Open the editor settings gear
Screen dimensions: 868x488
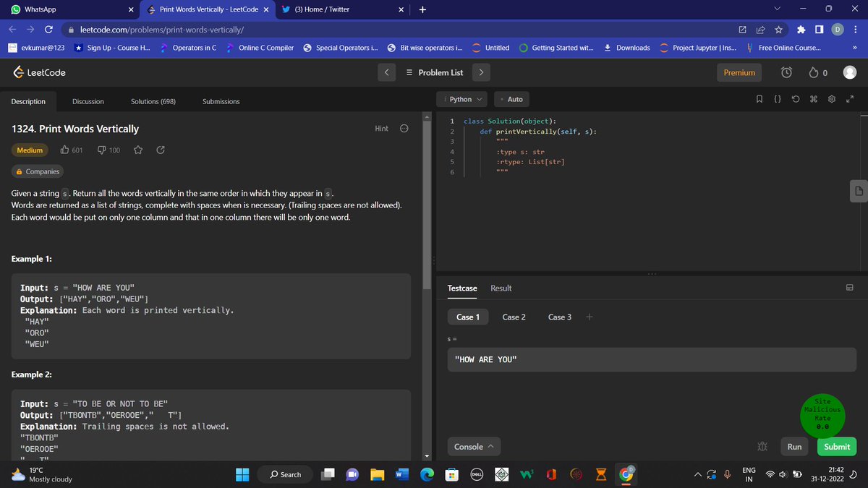832,99
